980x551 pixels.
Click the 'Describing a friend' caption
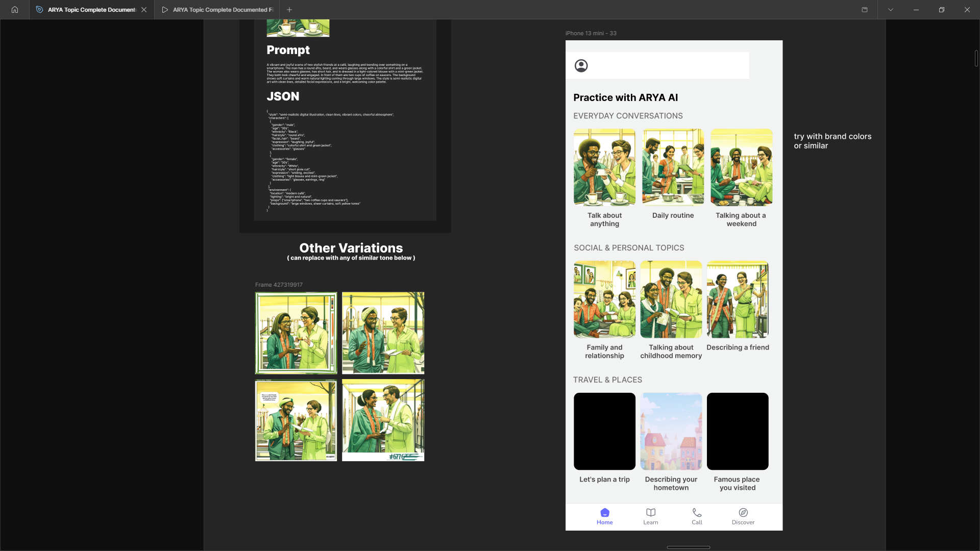tap(738, 347)
